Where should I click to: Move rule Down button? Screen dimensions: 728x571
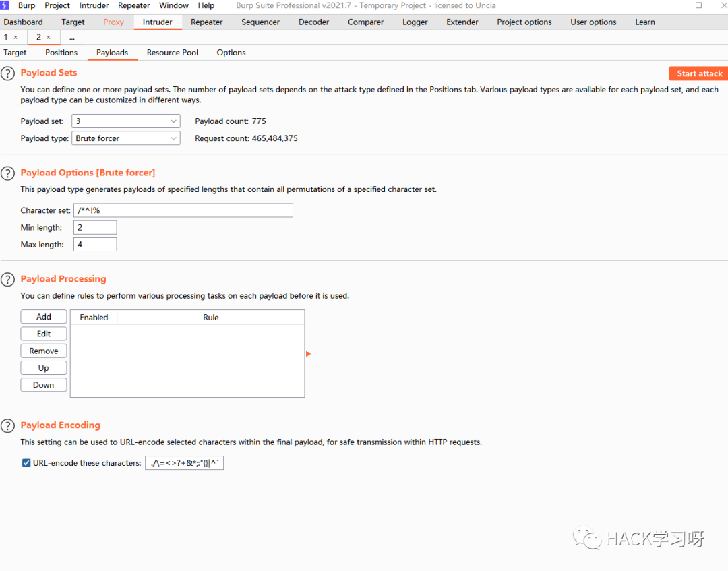click(x=44, y=385)
